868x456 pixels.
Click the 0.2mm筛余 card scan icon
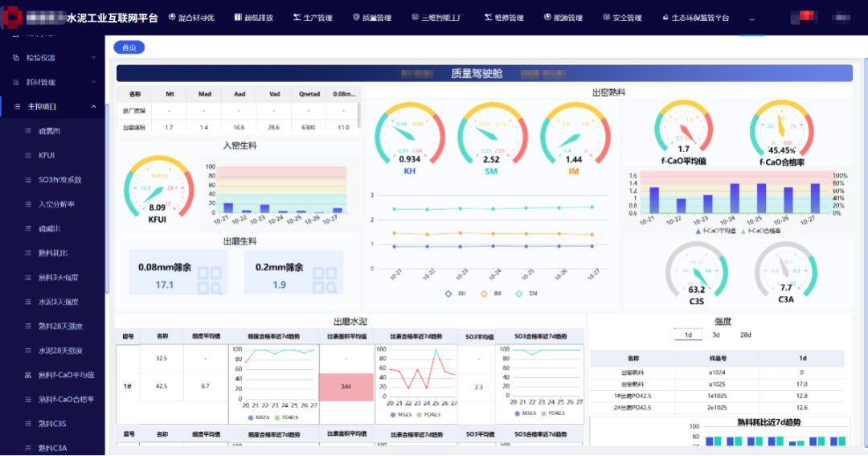point(325,279)
